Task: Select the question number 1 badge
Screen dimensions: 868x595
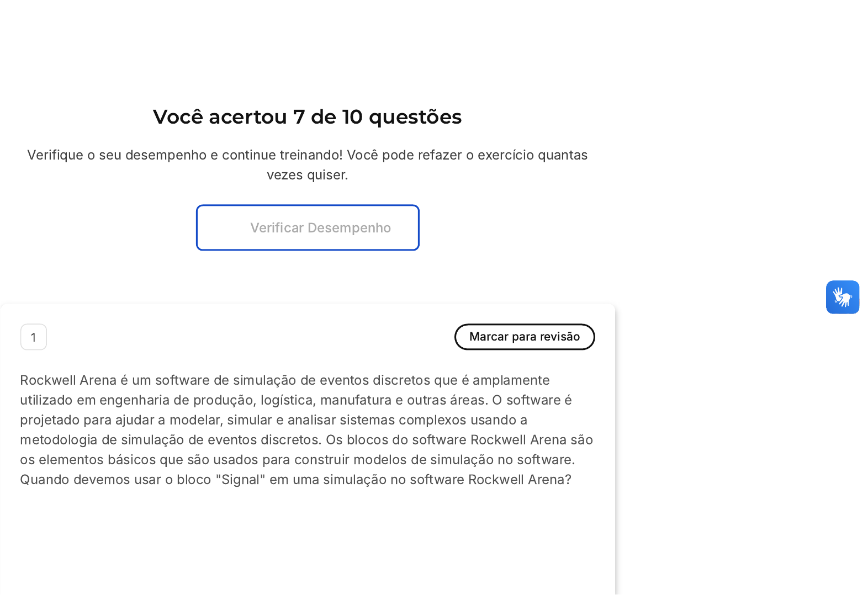Action: (x=34, y=337)
